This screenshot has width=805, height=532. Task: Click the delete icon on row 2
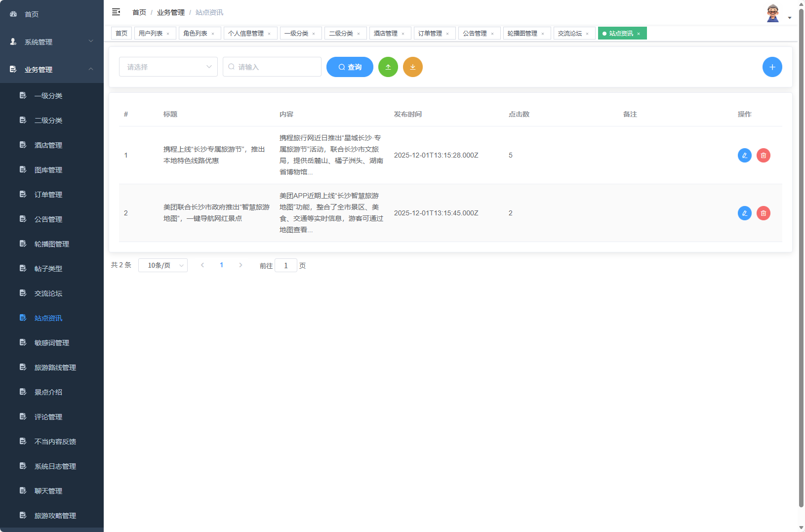click(x=764, y=213)
